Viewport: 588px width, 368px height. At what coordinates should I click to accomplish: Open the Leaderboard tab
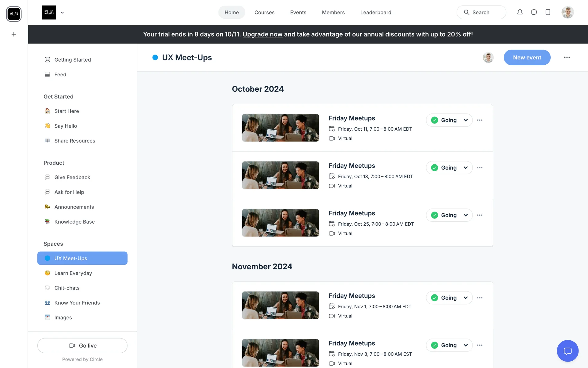375,12
